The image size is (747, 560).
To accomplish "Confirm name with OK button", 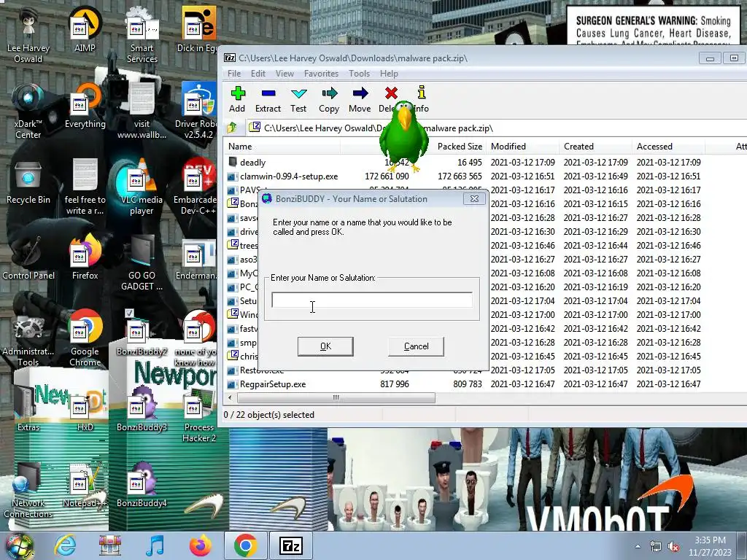I will [325, 346].
